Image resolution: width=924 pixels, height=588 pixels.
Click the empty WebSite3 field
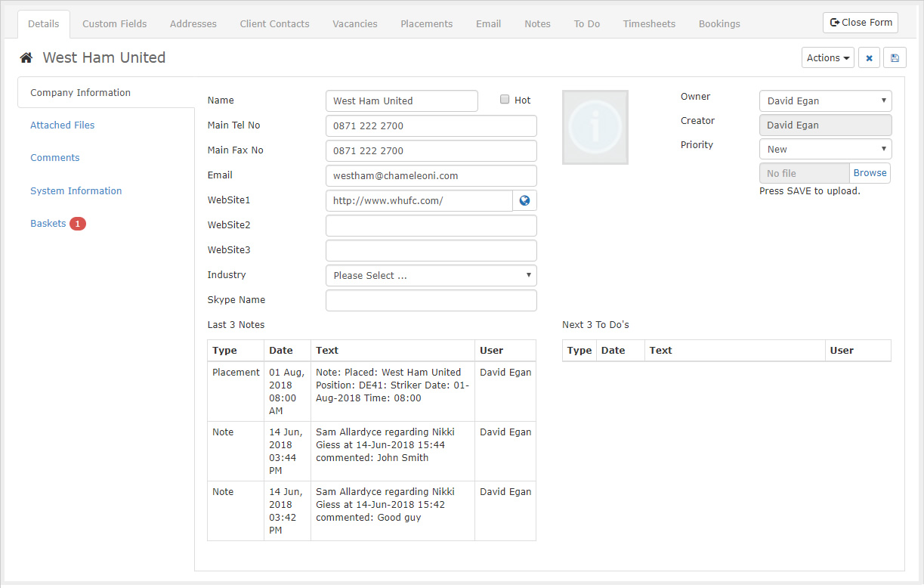coord(431,250)
